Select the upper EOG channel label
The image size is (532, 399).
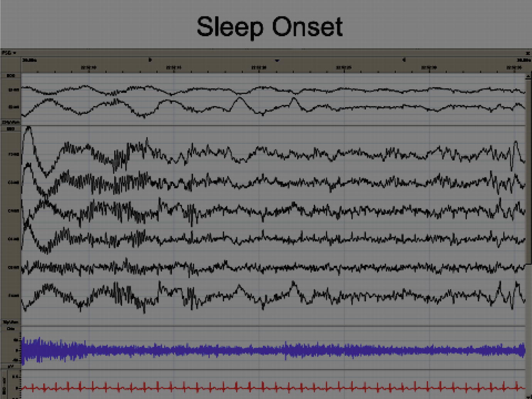tap(13, 90)
